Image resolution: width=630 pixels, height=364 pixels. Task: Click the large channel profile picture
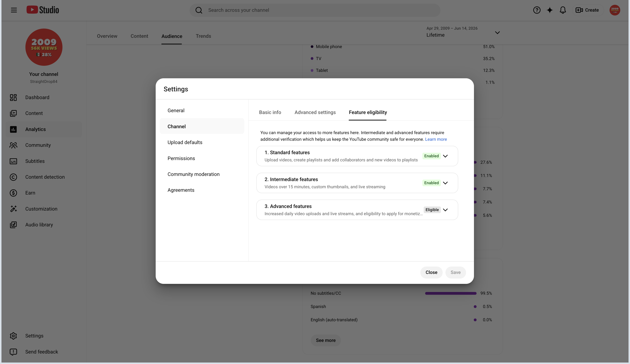pos(44,47)
